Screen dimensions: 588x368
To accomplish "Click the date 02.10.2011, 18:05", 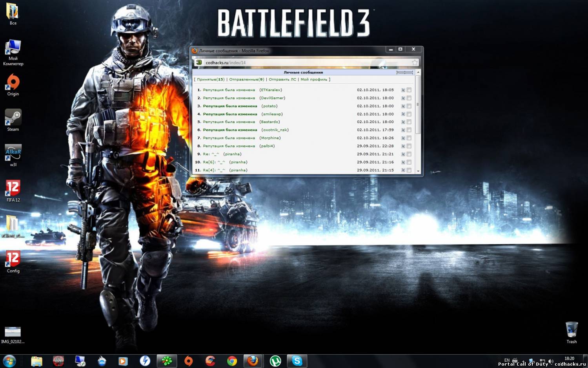I will 375,90.
